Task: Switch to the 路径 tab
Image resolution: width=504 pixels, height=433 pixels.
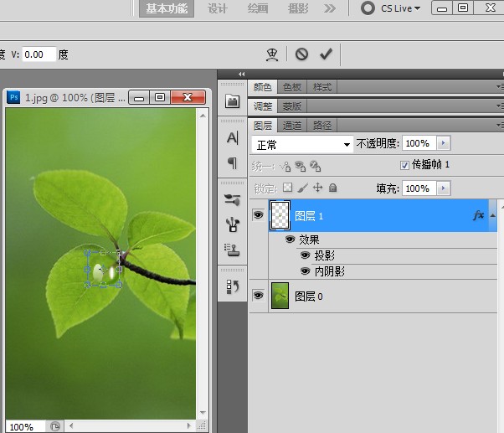Action: click(321, 126)
